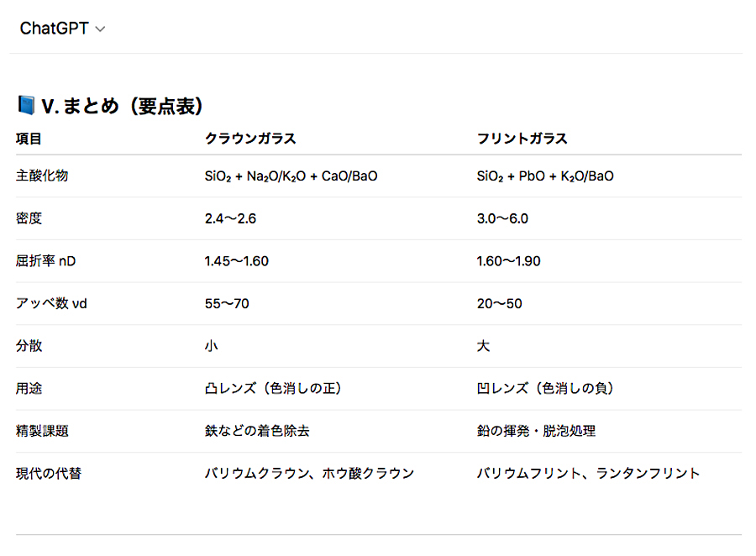Click the 'SiO₂ + Na₂O/K₂O + CaO/BaO' cell
This screenshot has height=556, width=756.
coord(291,176)
